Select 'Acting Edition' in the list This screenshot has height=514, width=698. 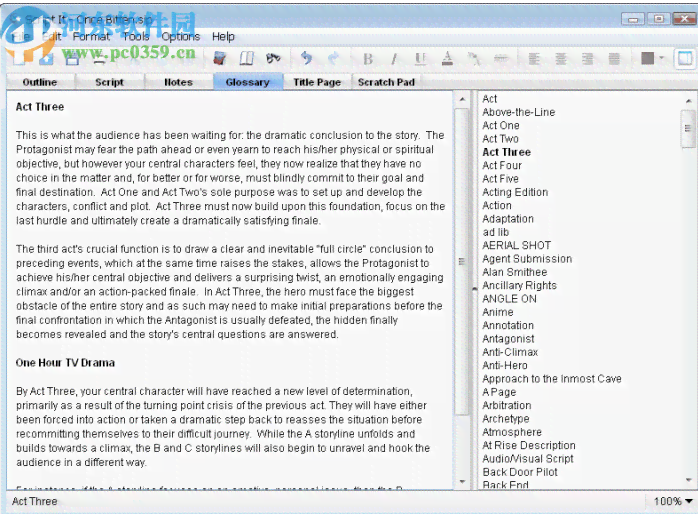click(515, 192)
